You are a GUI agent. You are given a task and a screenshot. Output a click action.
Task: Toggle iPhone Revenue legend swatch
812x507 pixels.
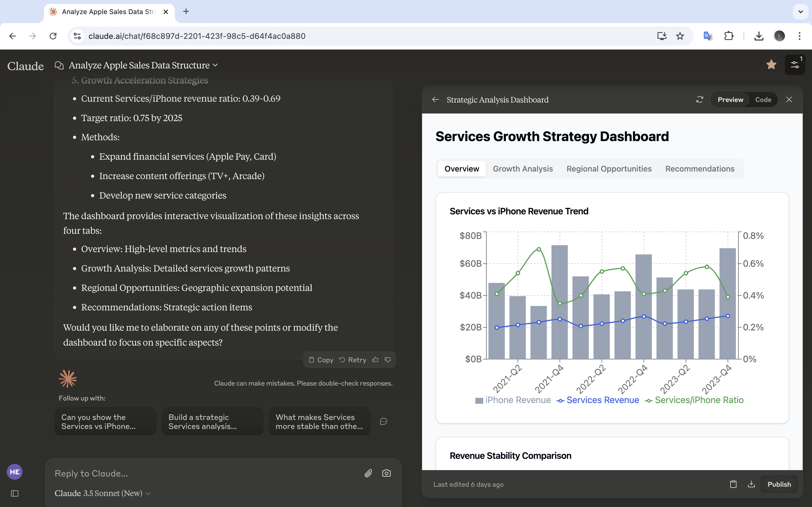tap(479, 400)
